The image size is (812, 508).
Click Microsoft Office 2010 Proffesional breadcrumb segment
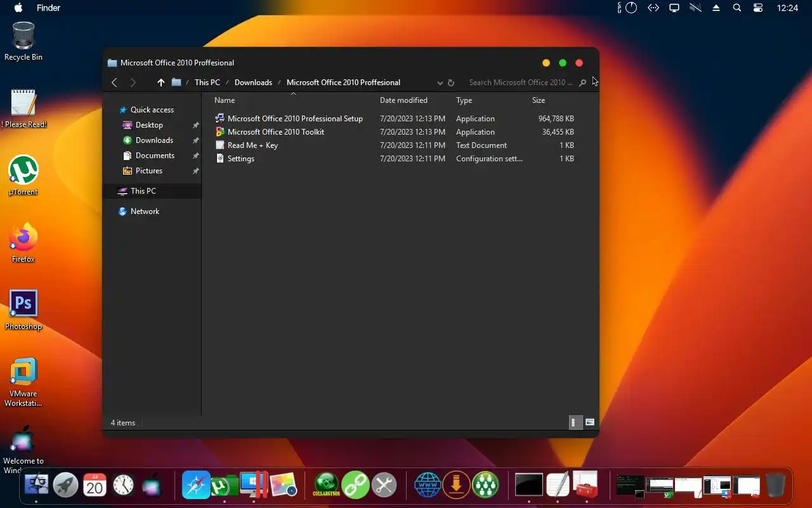(343, 83)
